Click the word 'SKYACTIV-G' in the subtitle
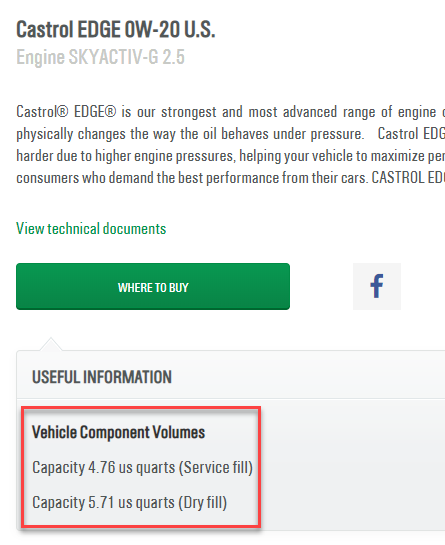445x545 pixels. 114,57
